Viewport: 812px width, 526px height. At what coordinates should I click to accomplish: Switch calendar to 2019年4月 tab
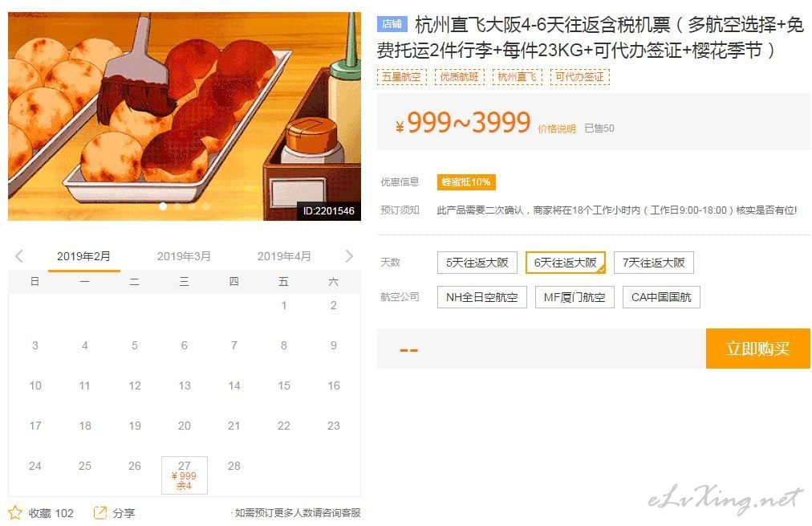pyautogui.click(x=284, y=256)
